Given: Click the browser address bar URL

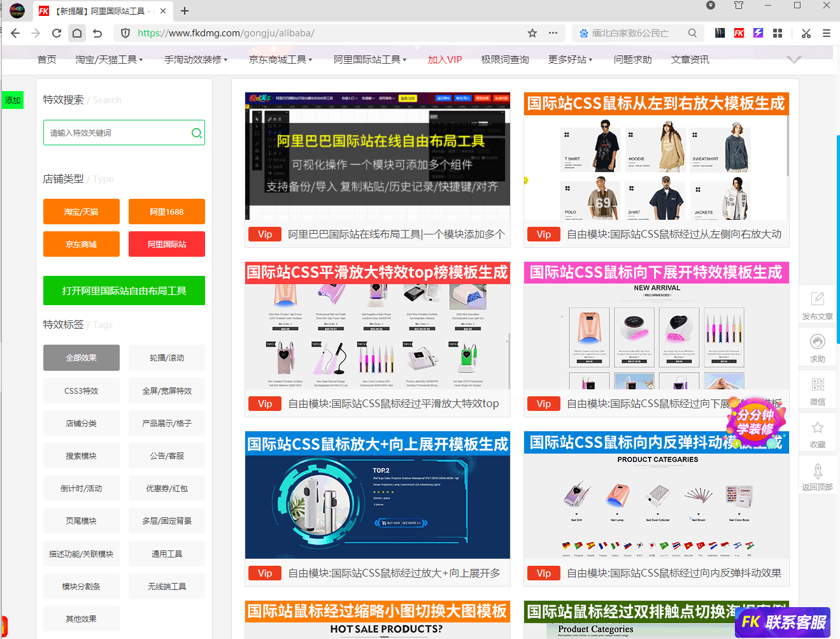Looking at the screenshot, I should click(x=225, y=33).
